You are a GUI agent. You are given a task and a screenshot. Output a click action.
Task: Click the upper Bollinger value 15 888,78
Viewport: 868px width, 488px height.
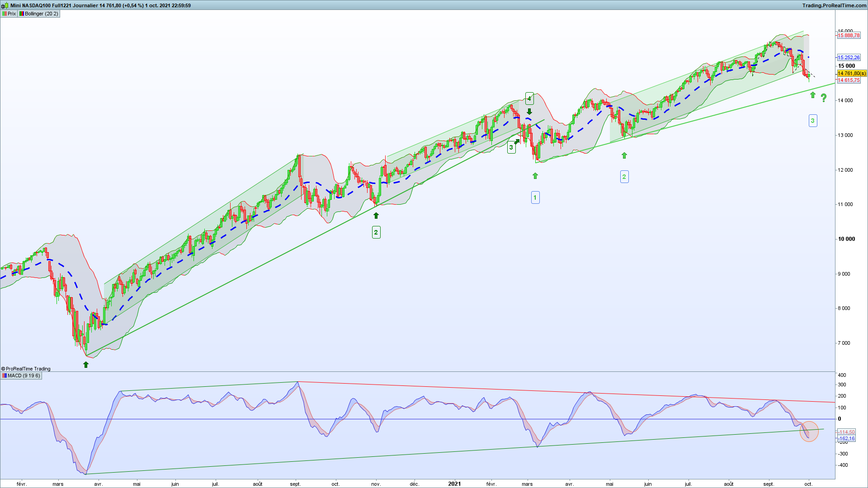(x=849, y=35)
